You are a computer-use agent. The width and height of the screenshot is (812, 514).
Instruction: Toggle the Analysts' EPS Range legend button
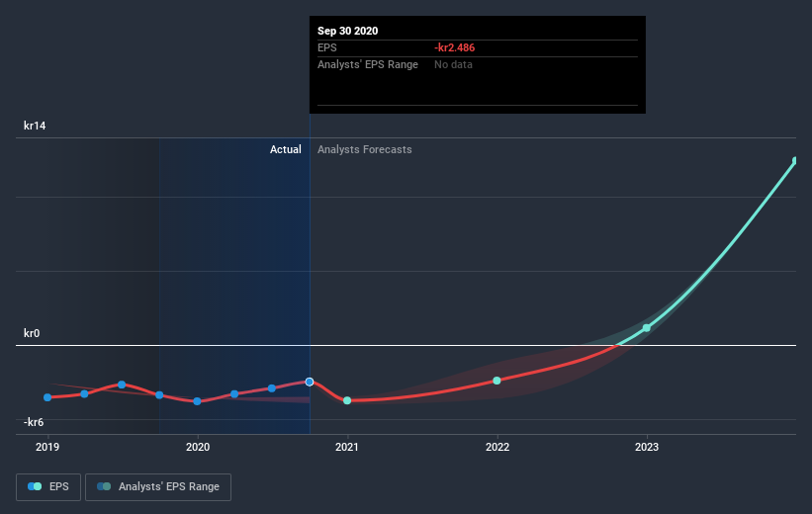tap(158, 487)
